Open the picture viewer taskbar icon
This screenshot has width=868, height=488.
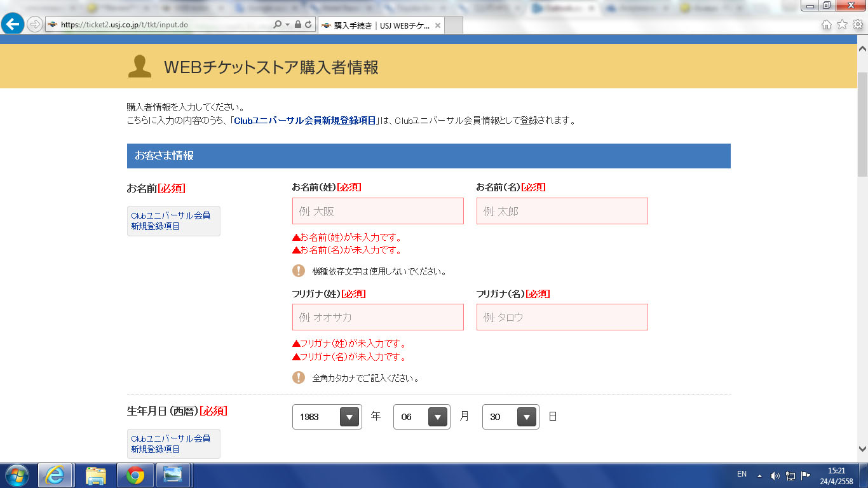click(172, 475)
